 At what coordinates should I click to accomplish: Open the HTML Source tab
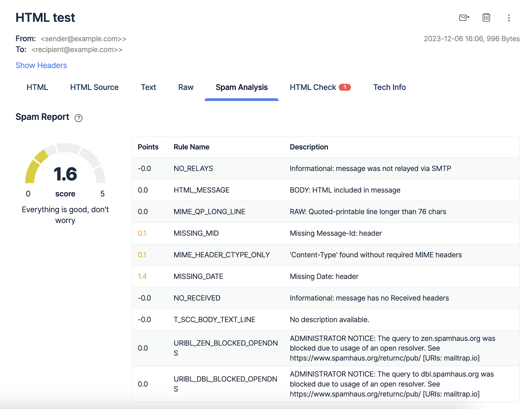(94, 87)
